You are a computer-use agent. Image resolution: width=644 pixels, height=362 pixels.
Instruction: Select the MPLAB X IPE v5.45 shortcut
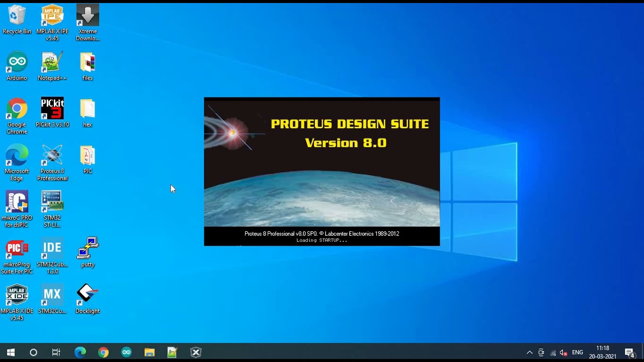click(52, 23)
